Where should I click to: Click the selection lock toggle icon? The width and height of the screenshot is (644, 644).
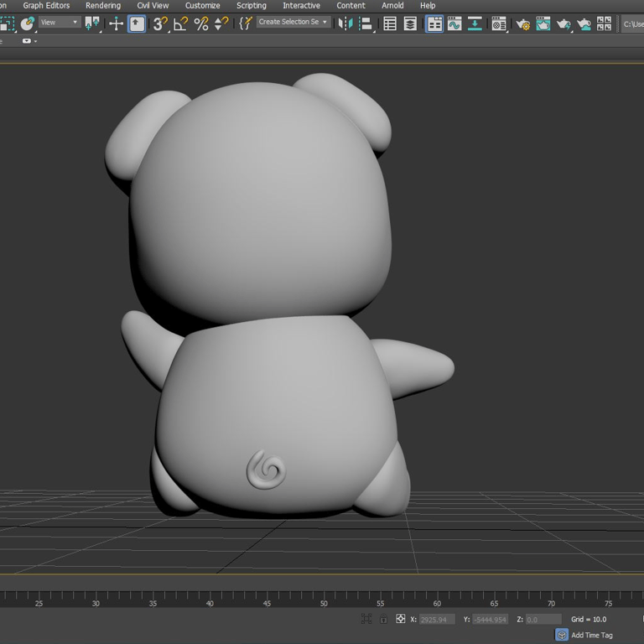[x=383, y=619]
